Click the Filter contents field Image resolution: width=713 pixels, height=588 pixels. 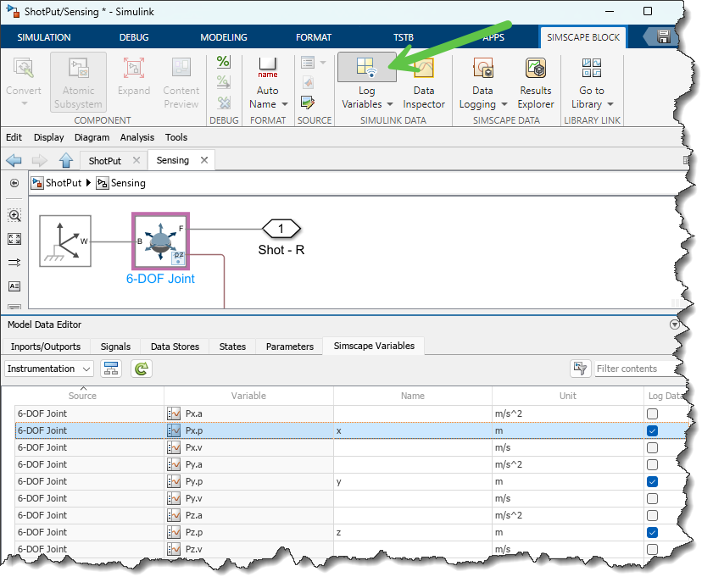pos(636,369)
